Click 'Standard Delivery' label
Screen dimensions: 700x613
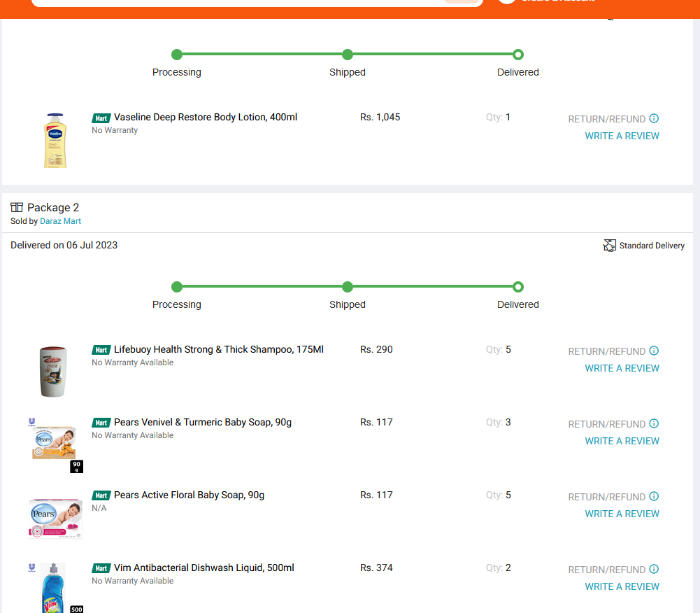pyautogui.click(x=652, y=246)
